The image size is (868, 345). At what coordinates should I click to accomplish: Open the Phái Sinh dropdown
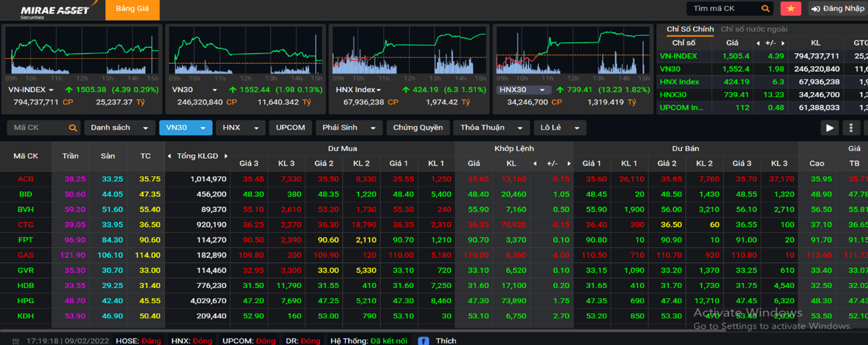[x=349, y=128]
